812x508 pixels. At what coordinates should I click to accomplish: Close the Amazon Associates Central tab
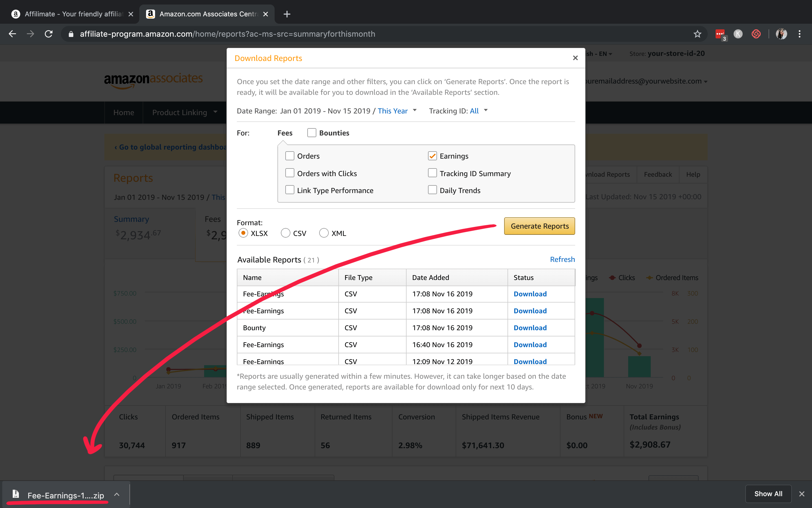coord(265,14)
